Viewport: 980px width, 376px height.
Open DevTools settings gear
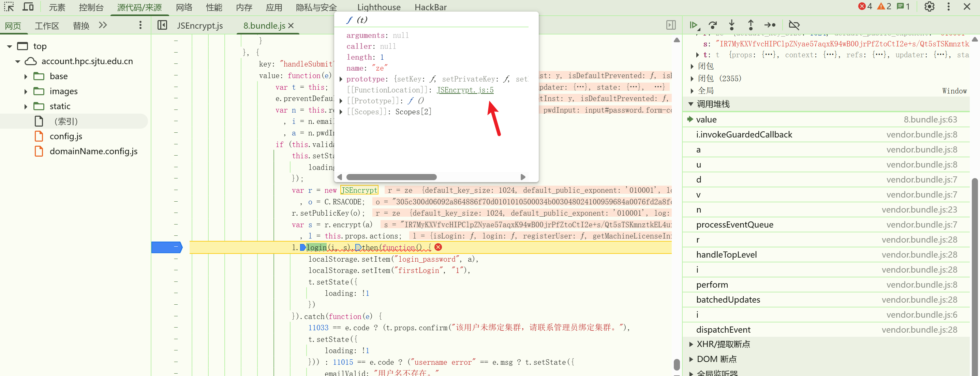click(929, 6)
